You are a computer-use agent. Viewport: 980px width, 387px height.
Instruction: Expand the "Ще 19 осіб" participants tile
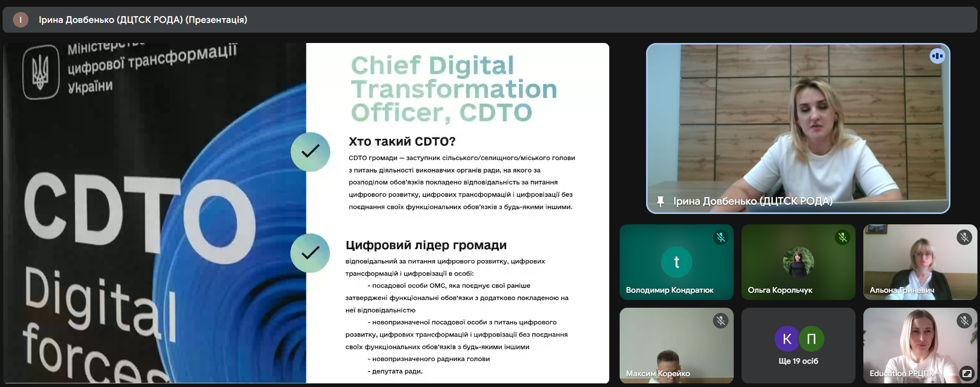click(798, 361)
